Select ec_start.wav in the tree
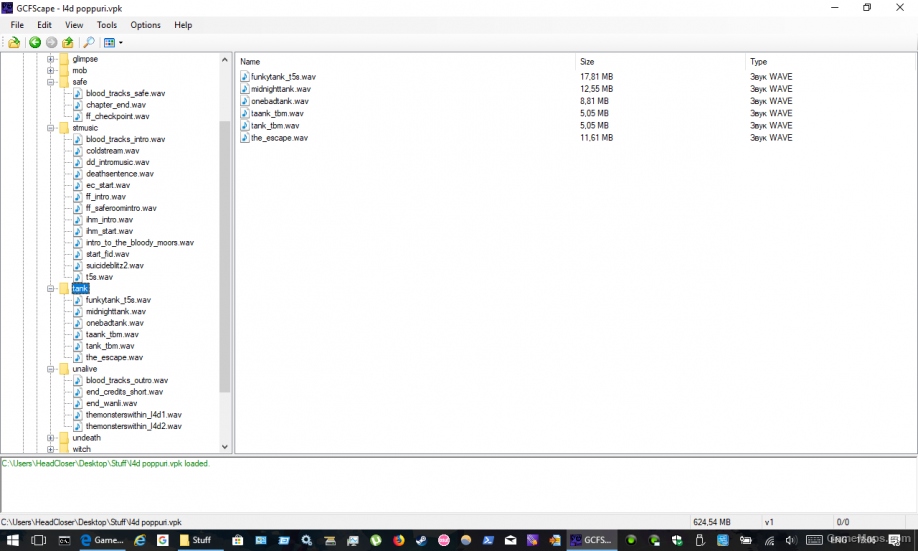The width and height of the screenshot is (918, 551). (108, 185)
